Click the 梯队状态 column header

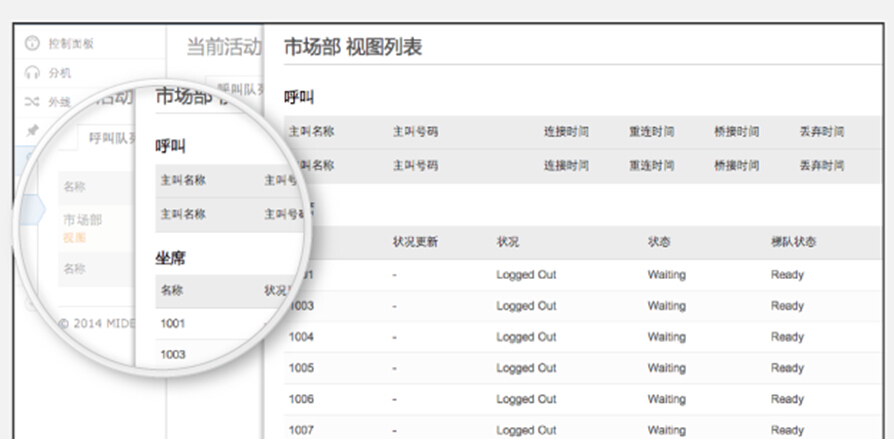click(x=793, y=242)
